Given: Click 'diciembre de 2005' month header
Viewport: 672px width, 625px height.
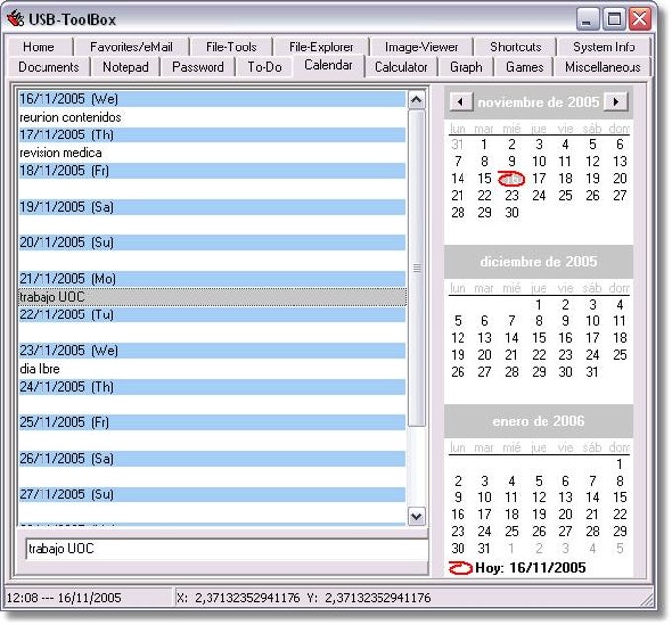Looking at the screenshot, I should (539, 262).
